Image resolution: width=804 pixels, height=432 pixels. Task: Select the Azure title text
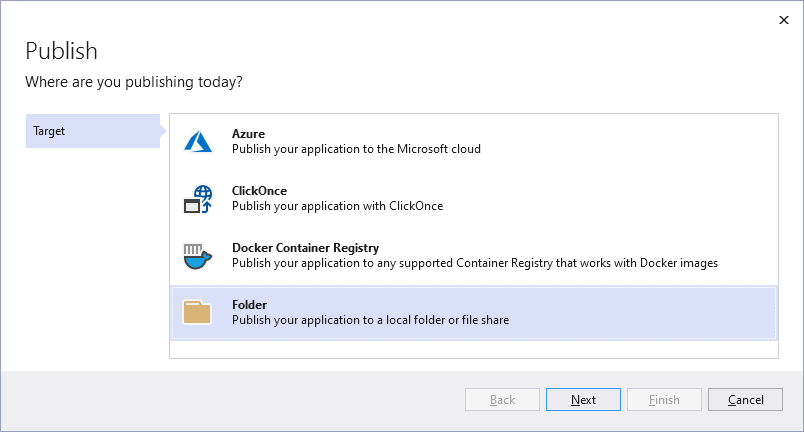(248, 134)
